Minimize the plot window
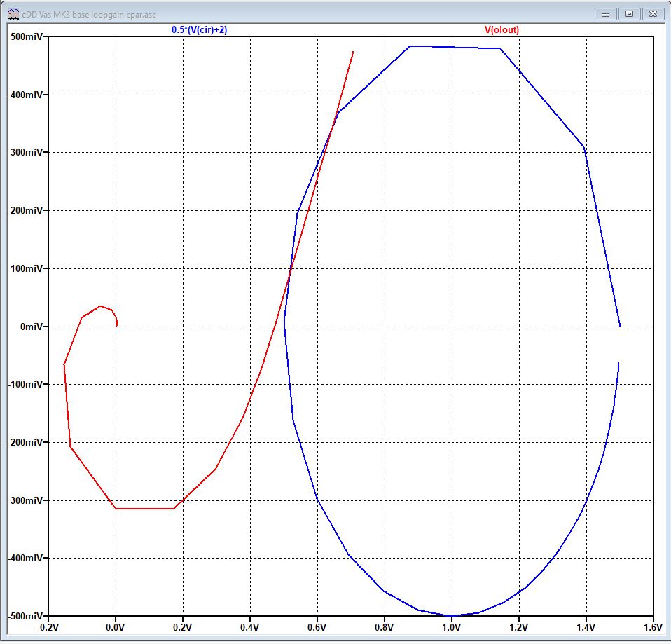 606,14
